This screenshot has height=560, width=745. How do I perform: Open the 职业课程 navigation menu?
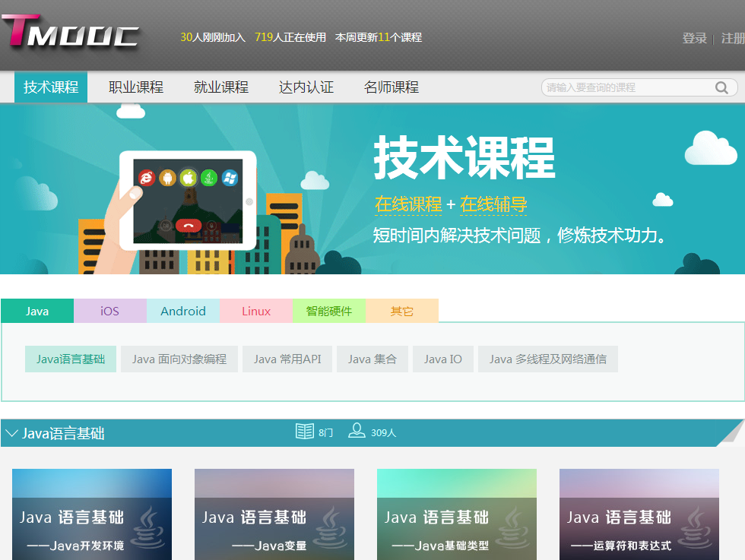click(x=136, y=87)
